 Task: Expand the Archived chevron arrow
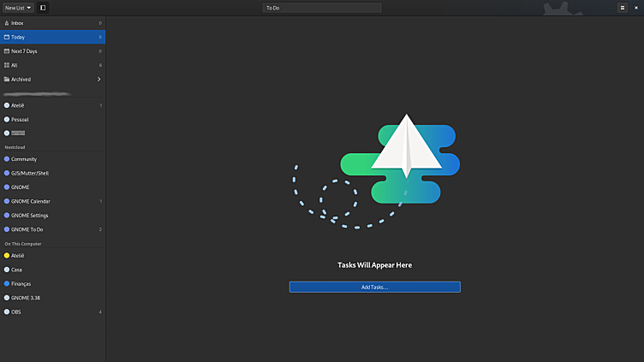(x=98, y=80)
